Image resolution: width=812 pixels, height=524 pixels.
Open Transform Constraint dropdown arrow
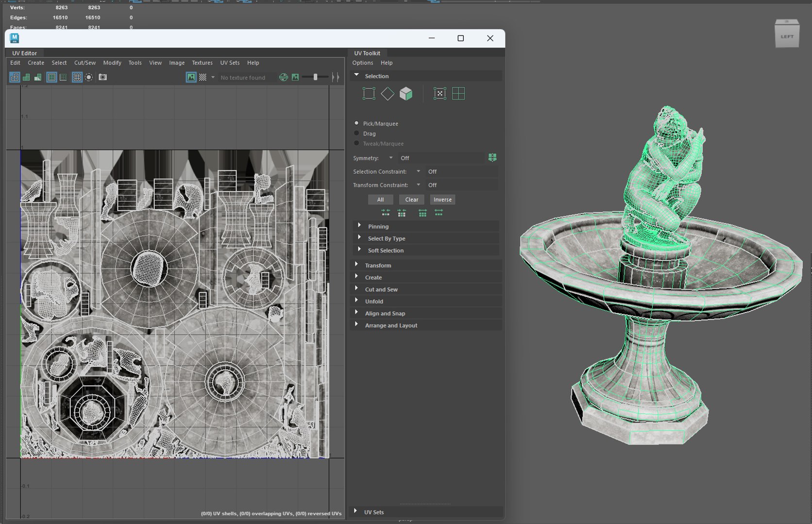(419, 185)
